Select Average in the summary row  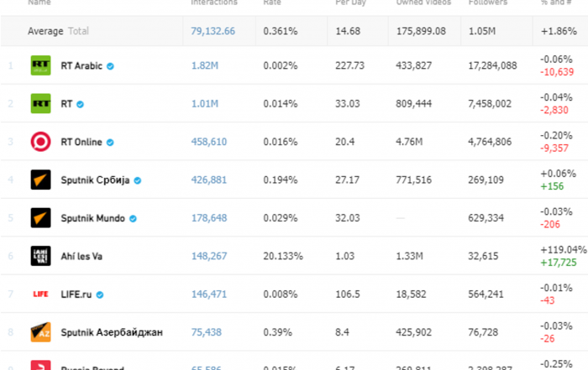point(45,31)
